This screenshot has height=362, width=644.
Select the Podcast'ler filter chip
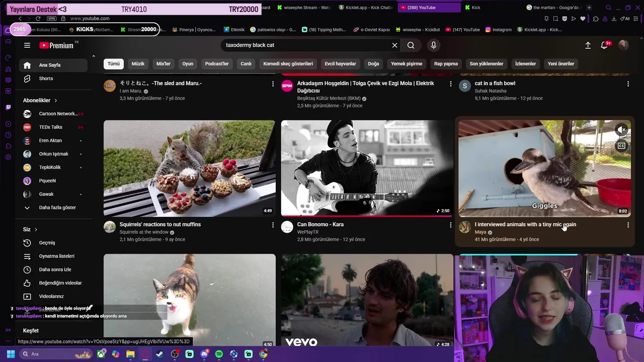pyautogui.click(x=217, y=64)
